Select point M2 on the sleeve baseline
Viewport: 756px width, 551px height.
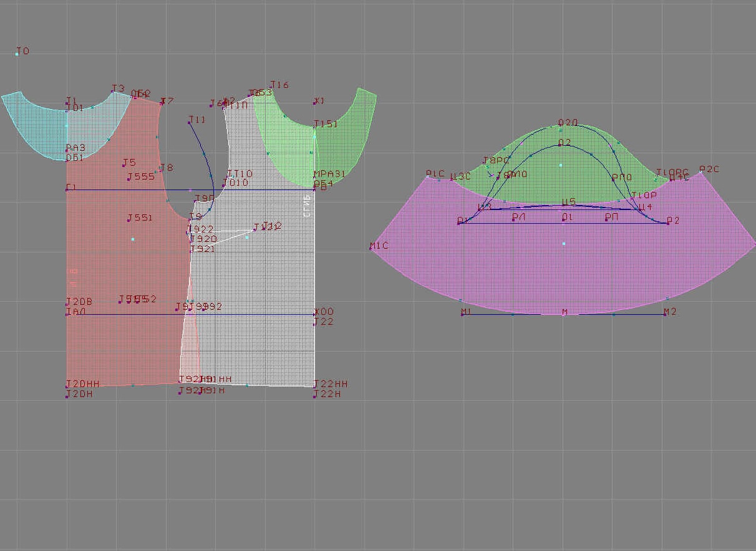pos(665,314)
